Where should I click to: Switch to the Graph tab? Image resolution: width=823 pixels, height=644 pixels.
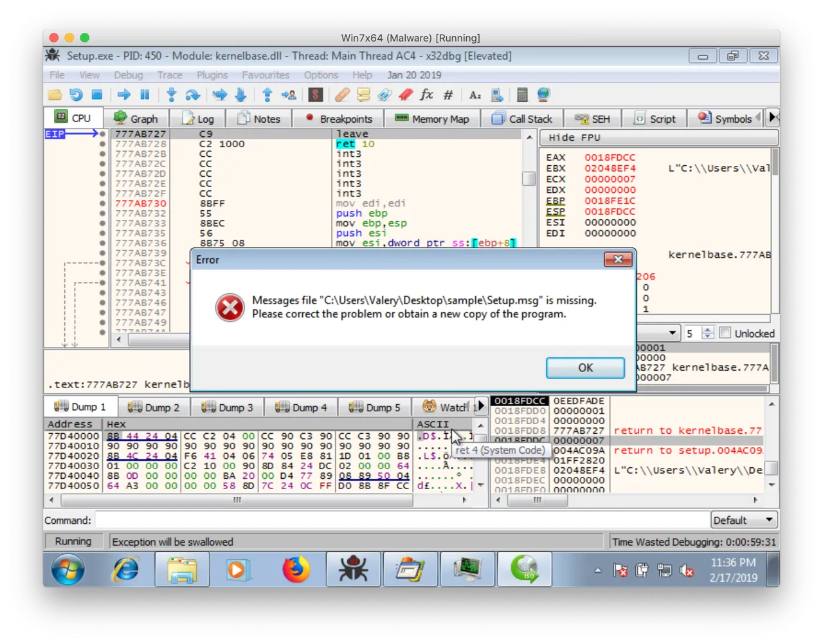tap(136, 119)
